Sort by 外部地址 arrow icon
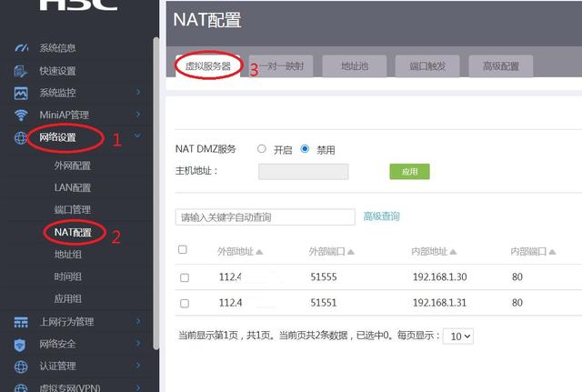Screen dimensions: 582x392 coord(259,252)
